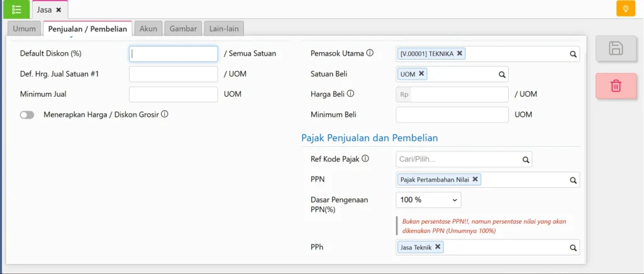Click the orange lightbulb hint icon
644x274 pixels.
tap(626, 9)
